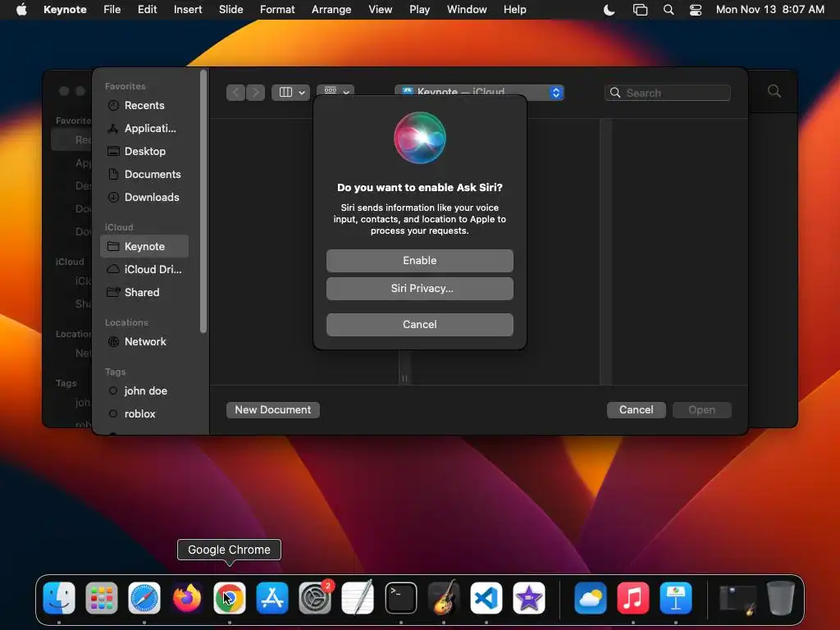The height and width of the screenshot is (630, 840).
Task: Open the Window menu
Action: [x=467, y=9]
